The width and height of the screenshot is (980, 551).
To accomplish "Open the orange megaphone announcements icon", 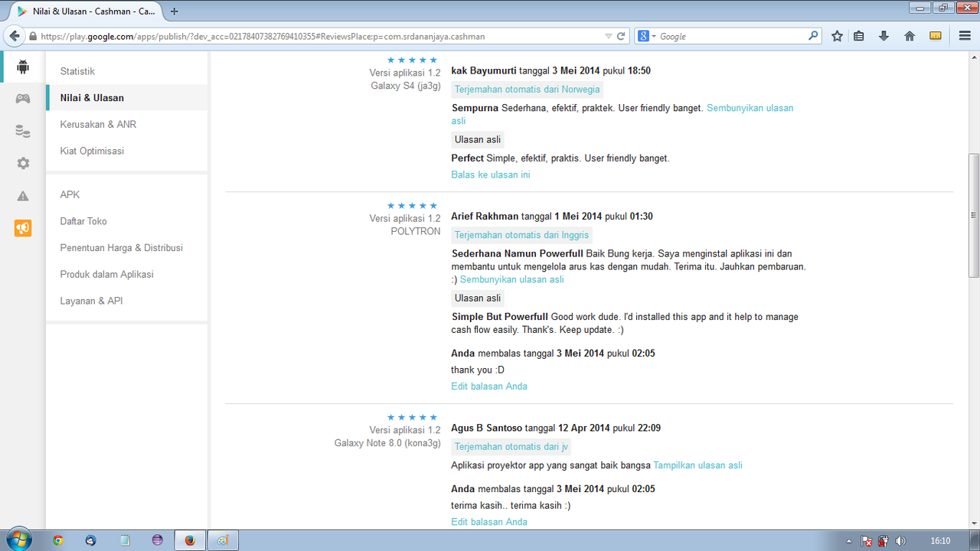I will point(23,228).
